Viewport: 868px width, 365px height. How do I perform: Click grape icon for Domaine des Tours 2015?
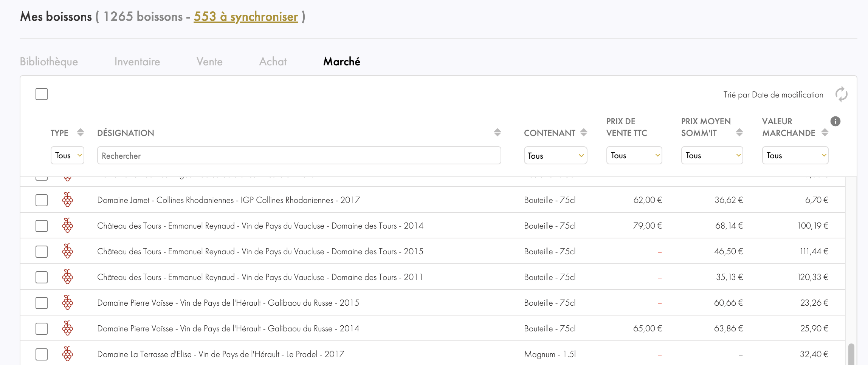click(x=68, y=251)
